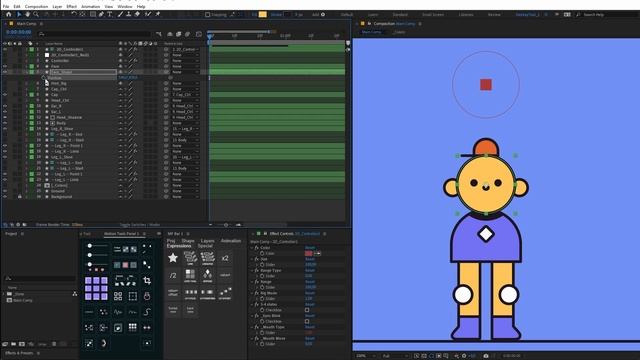The width and height of the screenshot is (640, 360).
Task: Collapse the Range Type effect in Effect Controls
Action: click(252, 270)
